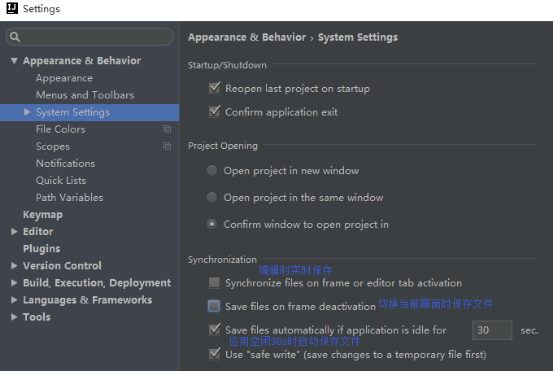
Task: Toggle Reopen last project on startup checkbox
Action: pyautogui.click(x=214, y=88)
